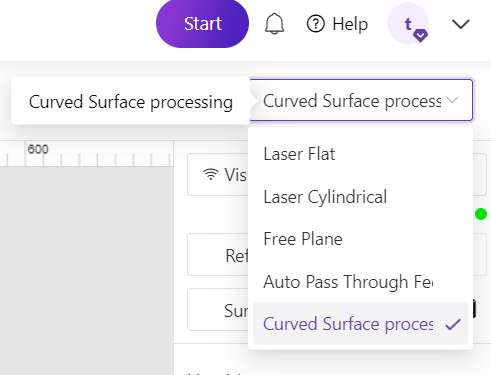This screenshot has width=491, height=375.
Task: Click the Curved Surface processing tooltip
Action: pyautogui.click(x=131, y=101)
